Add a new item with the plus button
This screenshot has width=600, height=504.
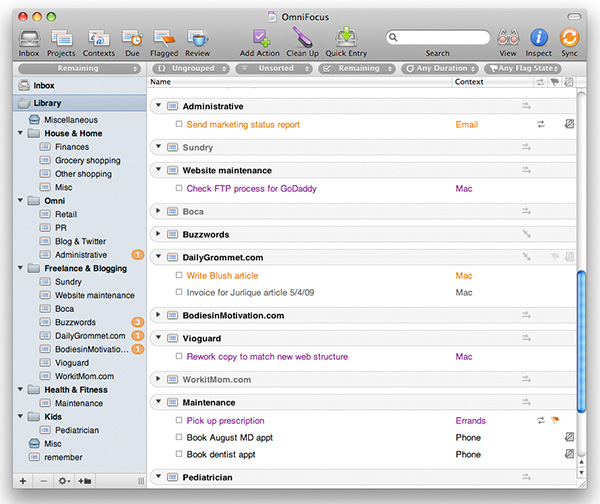tap(23, 481)
